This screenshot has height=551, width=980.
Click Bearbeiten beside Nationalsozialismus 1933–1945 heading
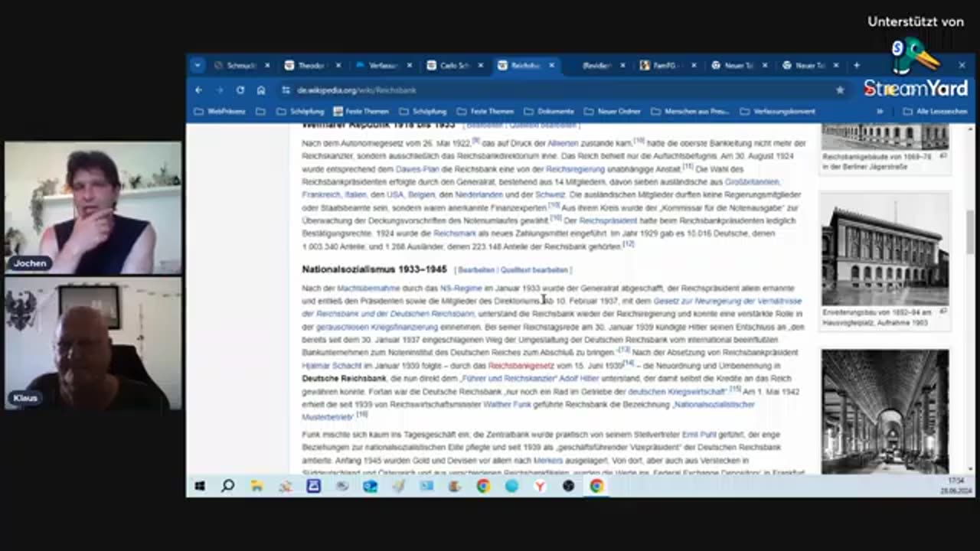tap(475, 270)
